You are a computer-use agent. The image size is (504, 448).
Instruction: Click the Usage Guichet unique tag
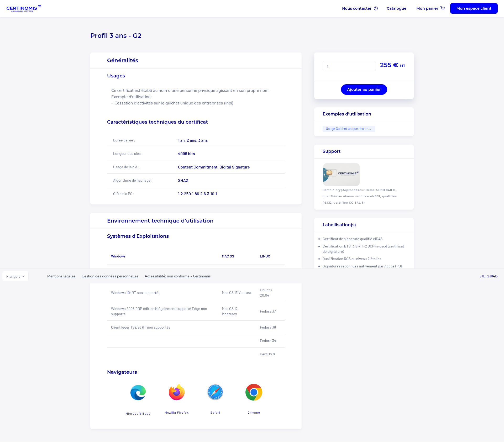[348, 129]
